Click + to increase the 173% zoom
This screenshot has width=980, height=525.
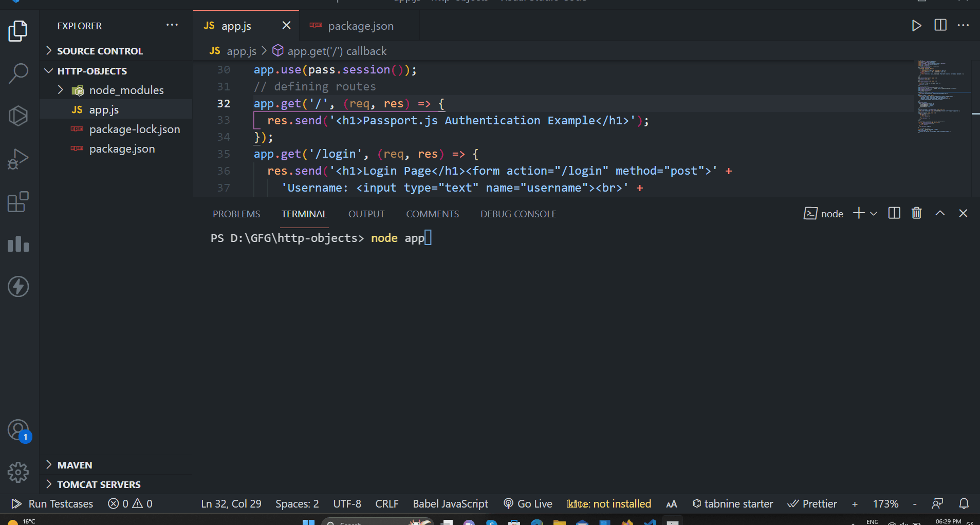[855, 503]
